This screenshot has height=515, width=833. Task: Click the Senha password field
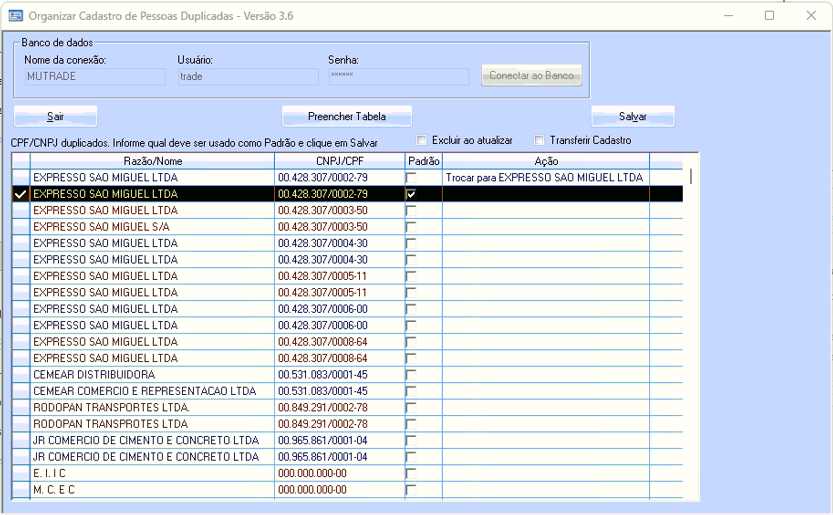pos(398,76)
